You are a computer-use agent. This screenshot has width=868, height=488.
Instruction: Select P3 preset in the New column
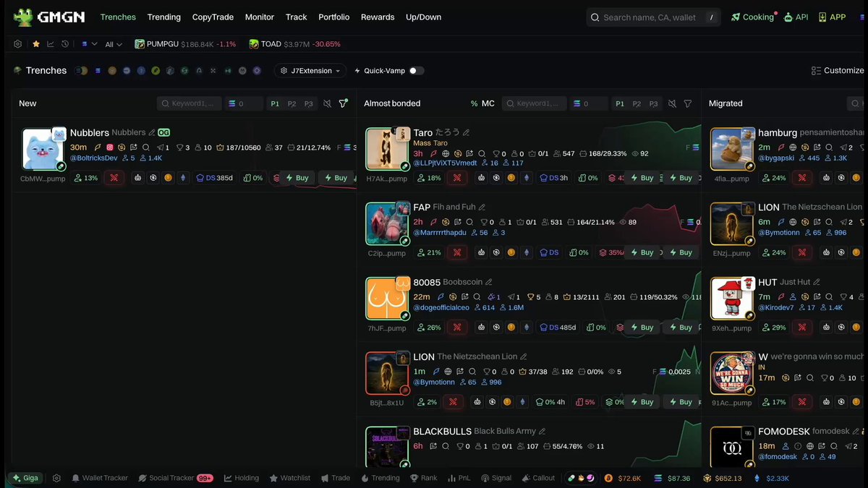[309, 103]
